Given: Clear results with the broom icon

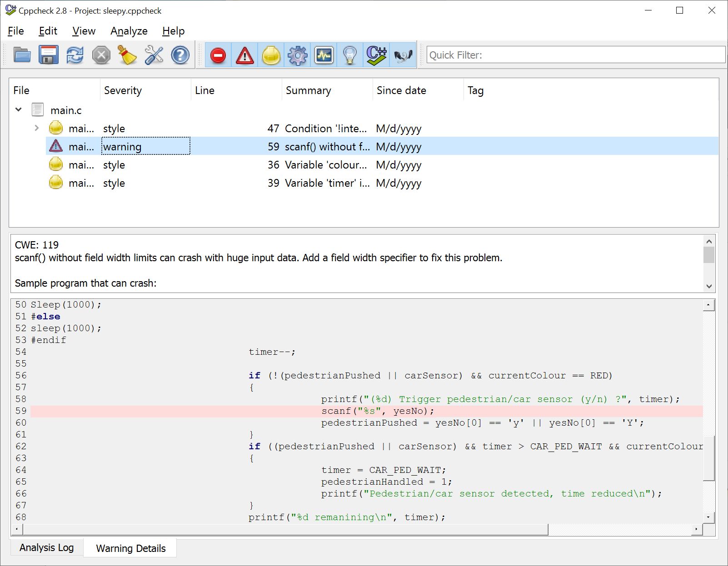Looking at the screenshot, I should tap(127, 55).
